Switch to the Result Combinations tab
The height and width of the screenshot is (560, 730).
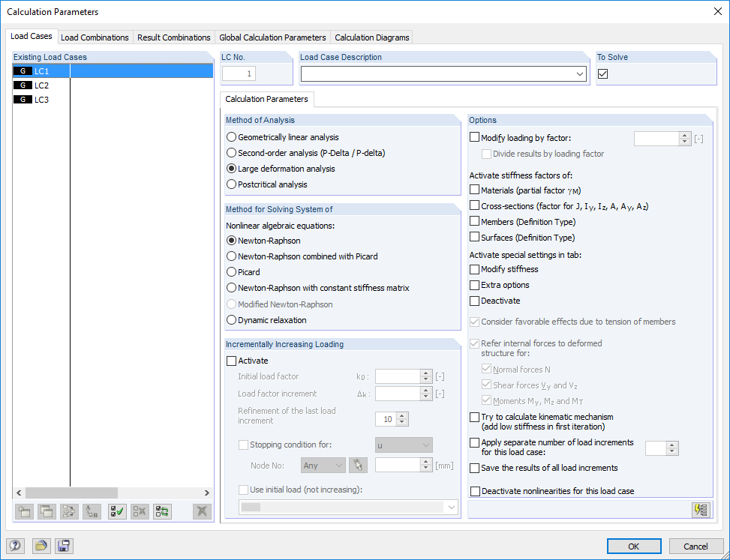pyautogui.click(x=173, y=37)
